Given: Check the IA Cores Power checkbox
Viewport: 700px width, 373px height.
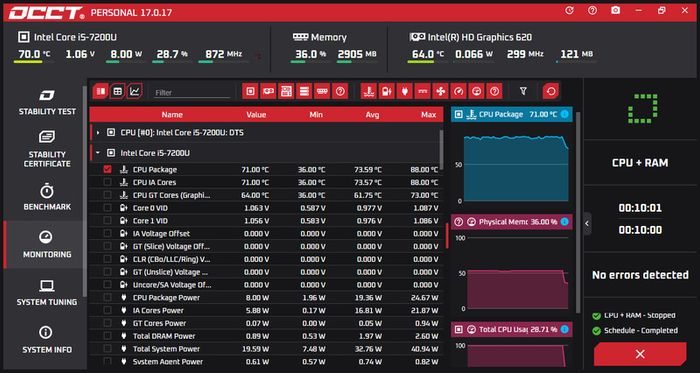Looking at the screenshot, I should [107, 310].
